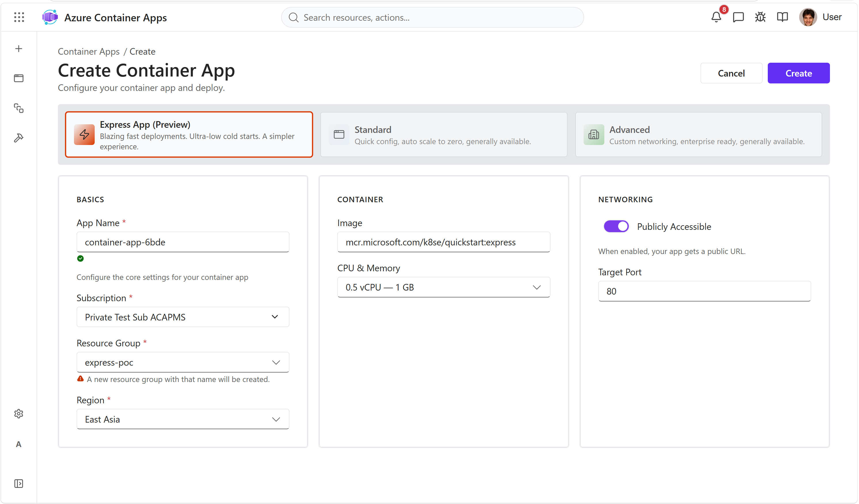Open the linked resources icon in sidebar
The width and height of the screenshot is (859, 504).
click(19, 108)
